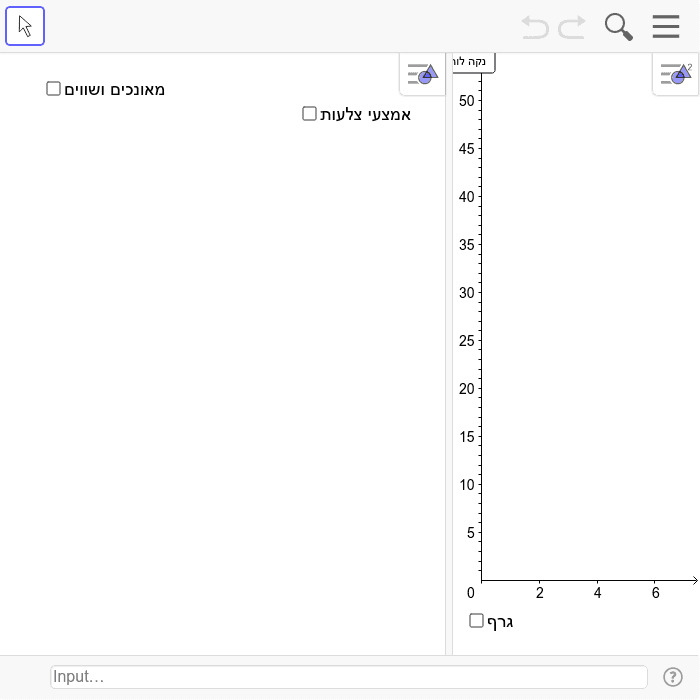Viewport: 700px width, 700px height.
Task: Select the Move arrow tool
Action: pos(25,26)
